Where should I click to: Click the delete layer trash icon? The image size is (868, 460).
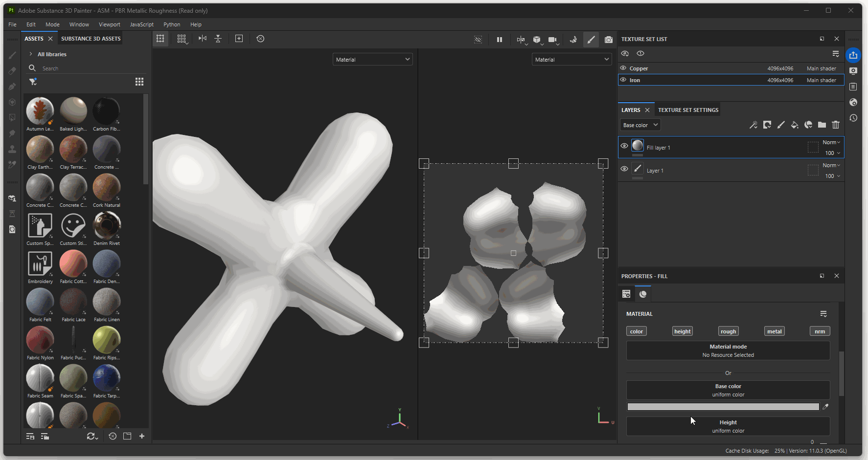coord(836,125)
